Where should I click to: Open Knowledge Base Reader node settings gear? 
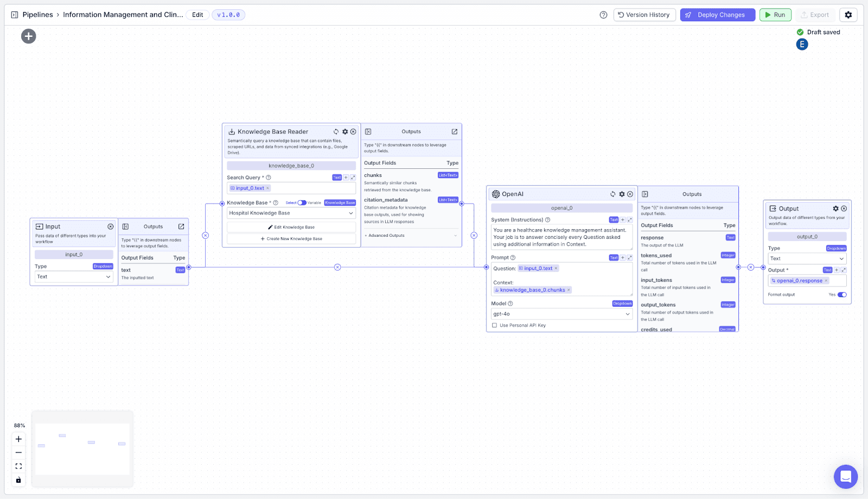click(x=345, y=131)
